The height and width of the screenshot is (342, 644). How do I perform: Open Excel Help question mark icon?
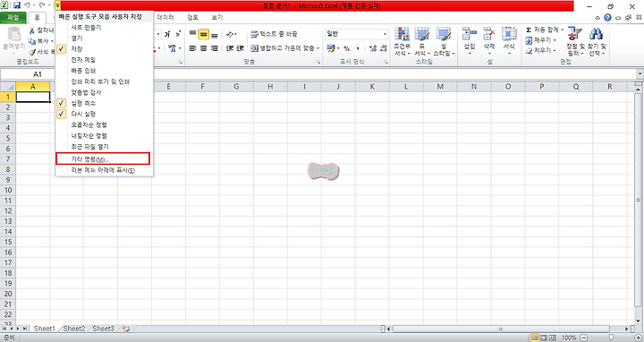pos(607,17)
